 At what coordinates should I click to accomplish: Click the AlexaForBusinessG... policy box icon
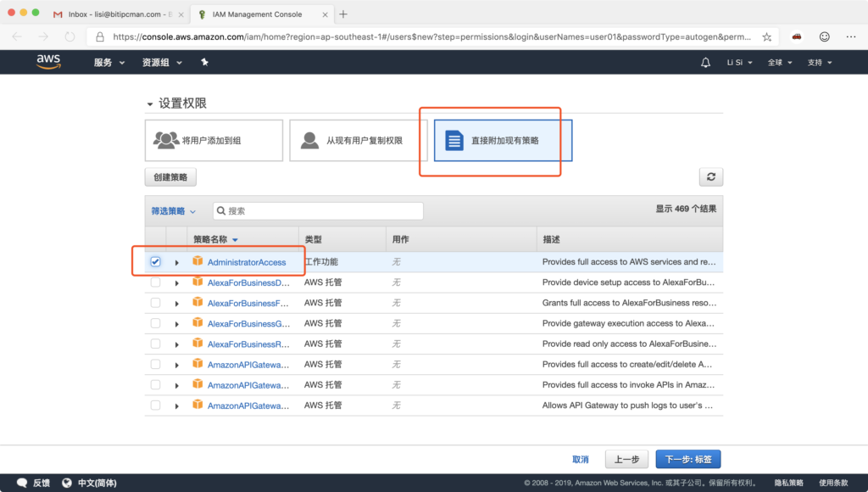[198, 322]
